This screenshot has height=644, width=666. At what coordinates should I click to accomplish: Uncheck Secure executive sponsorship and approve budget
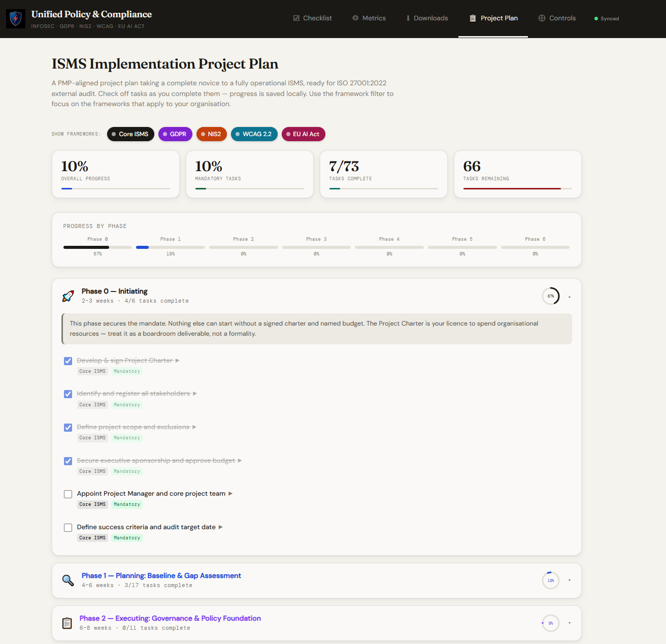[x=68, y=461]
